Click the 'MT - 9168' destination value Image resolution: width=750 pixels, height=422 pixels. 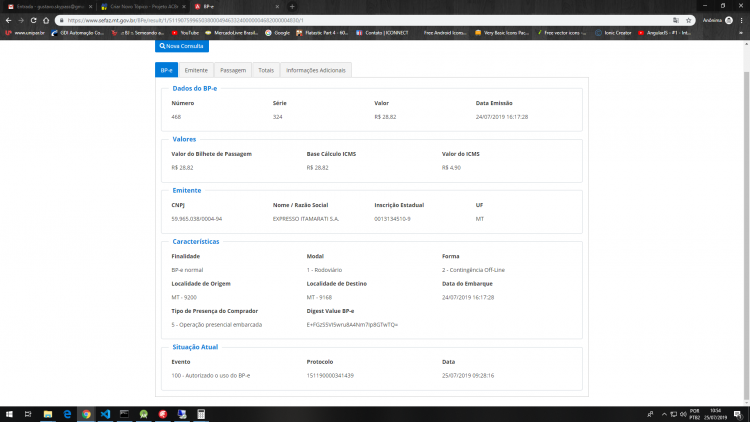(319, 297)
